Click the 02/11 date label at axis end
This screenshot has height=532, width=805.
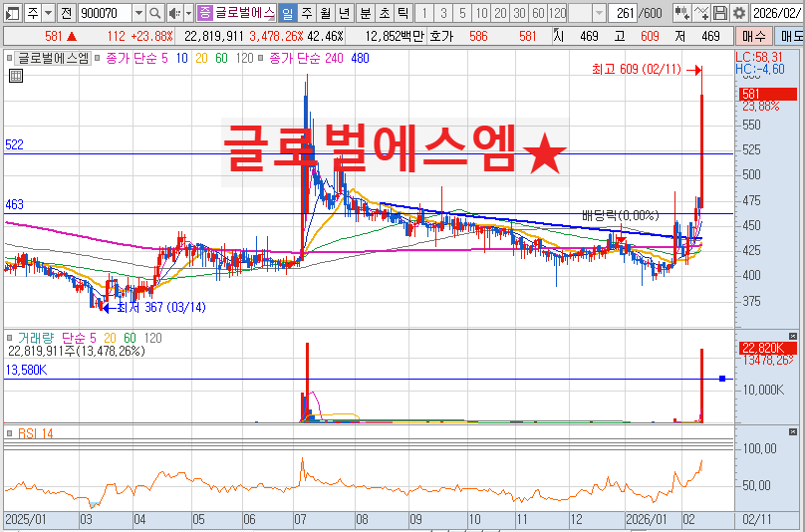(x=757, y=519)
